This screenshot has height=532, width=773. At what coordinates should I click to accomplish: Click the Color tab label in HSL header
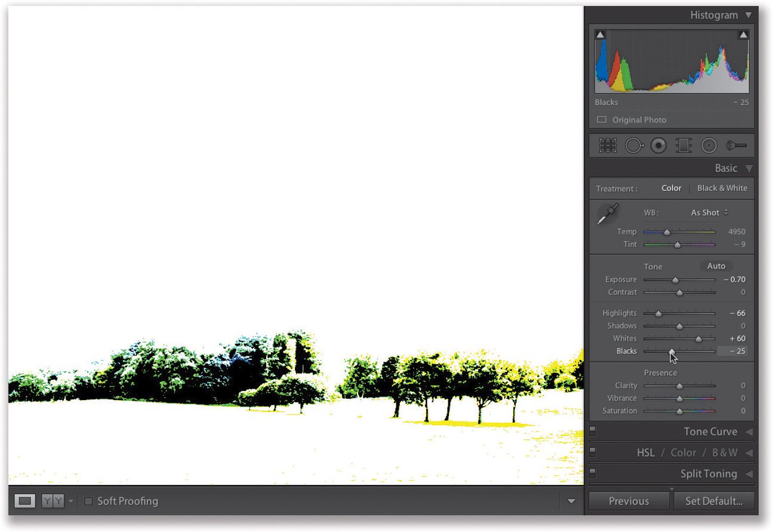pyautogui.click(x=683, y=453)
